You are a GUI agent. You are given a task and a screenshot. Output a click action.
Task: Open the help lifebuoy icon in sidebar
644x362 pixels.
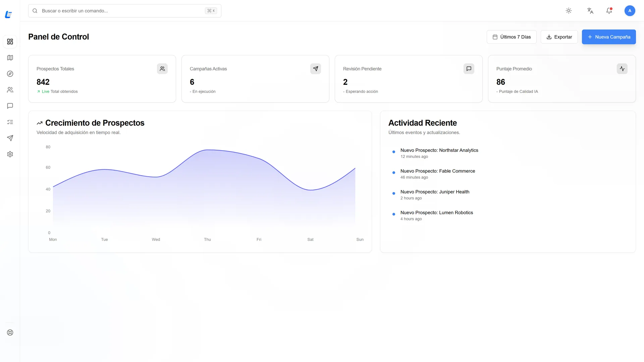pyautogui.click(x=10, y=333)
